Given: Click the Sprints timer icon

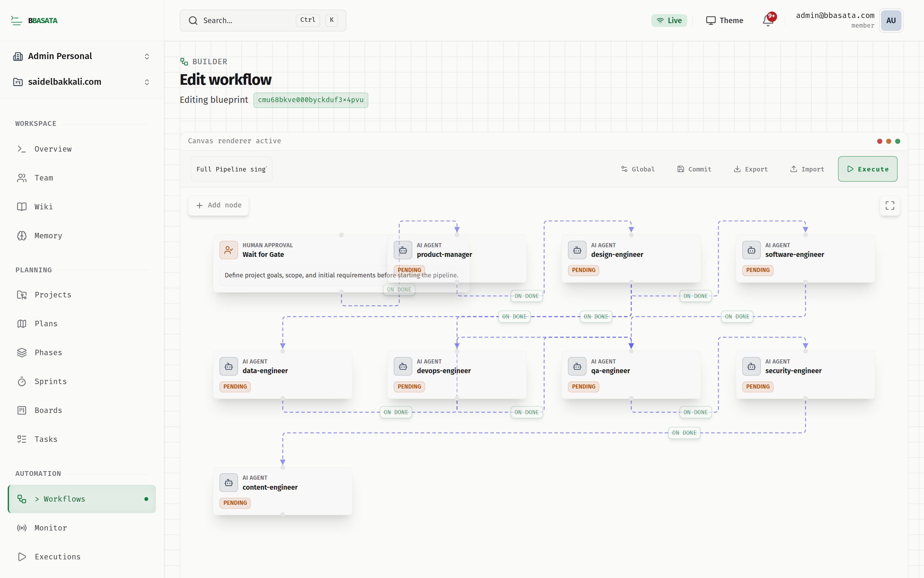Looking at the screenshot, I should tap(22, 381).
